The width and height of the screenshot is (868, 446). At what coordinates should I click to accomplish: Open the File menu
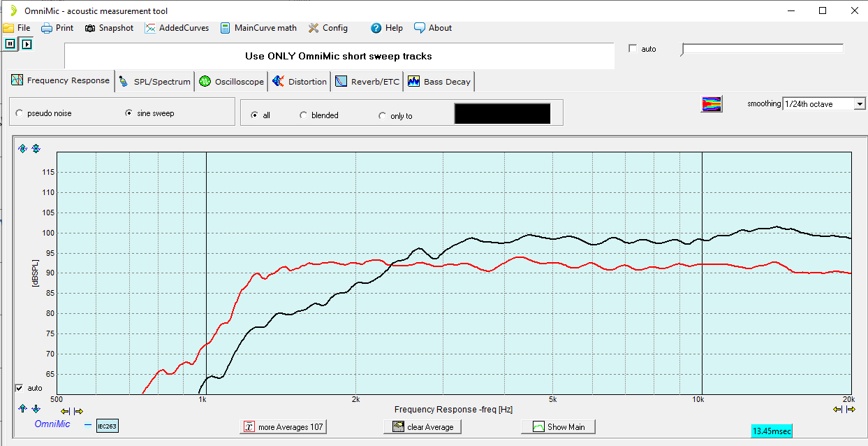pyautogui.click(x=17, y=28)
